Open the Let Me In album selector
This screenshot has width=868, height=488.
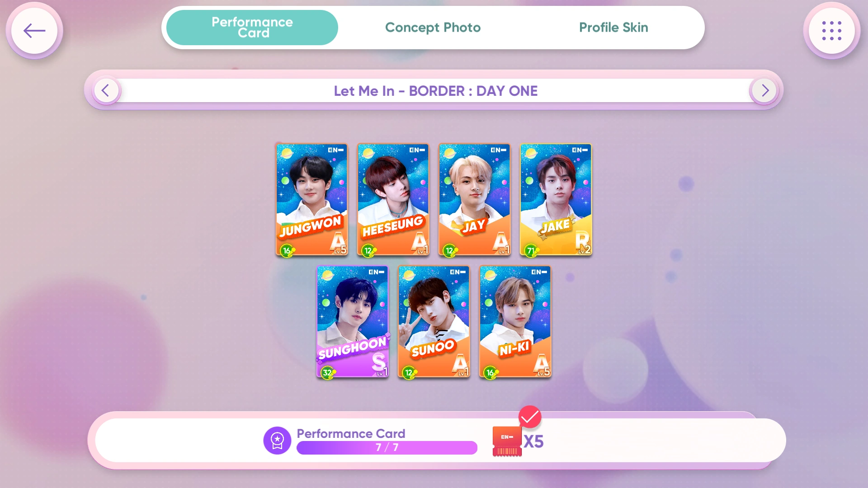click(435, 91)
